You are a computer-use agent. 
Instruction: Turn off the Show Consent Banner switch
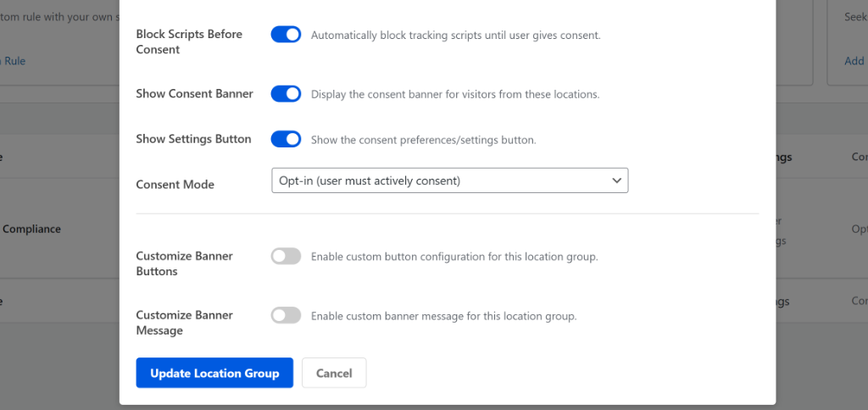click(x=286, y=94)
